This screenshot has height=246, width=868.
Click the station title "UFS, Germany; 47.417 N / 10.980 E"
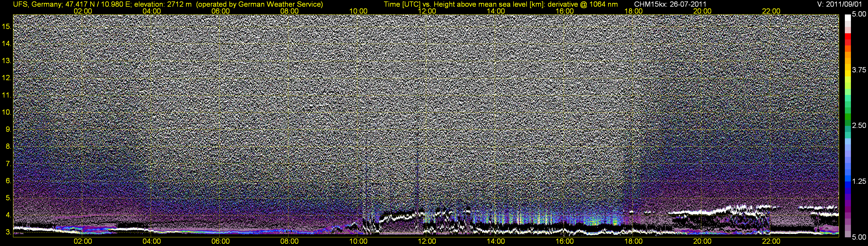click(72, 4)
